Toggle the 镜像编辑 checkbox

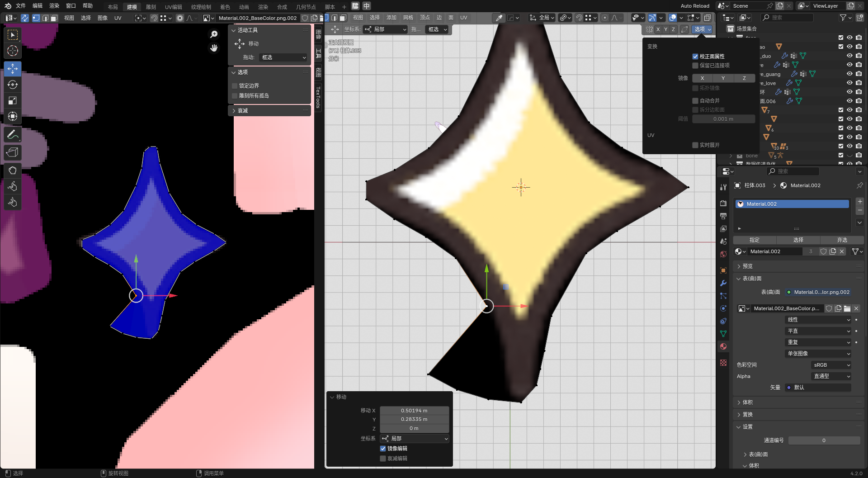(x=383, y=449)
